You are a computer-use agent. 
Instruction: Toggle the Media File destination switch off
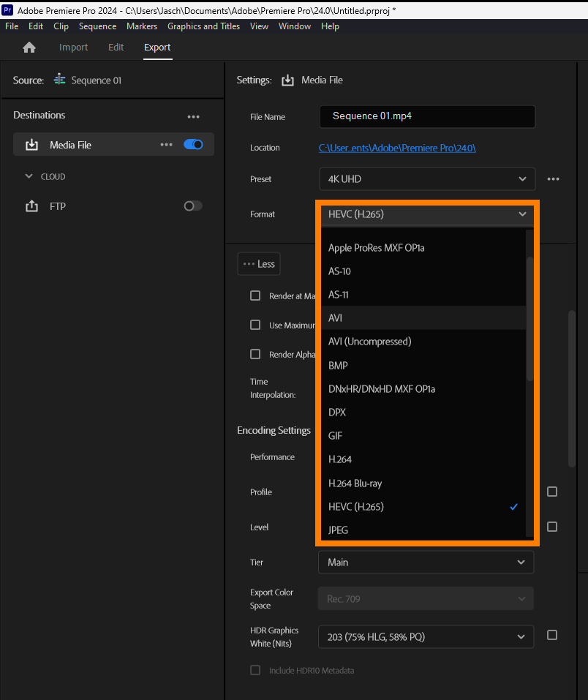point(193,145)
